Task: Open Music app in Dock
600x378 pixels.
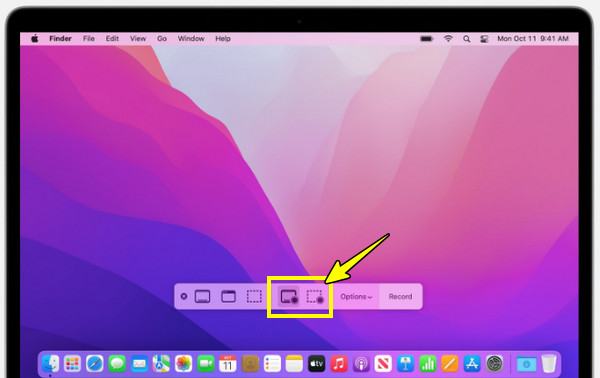Action: pyautogui.click(x=339, y=363)
